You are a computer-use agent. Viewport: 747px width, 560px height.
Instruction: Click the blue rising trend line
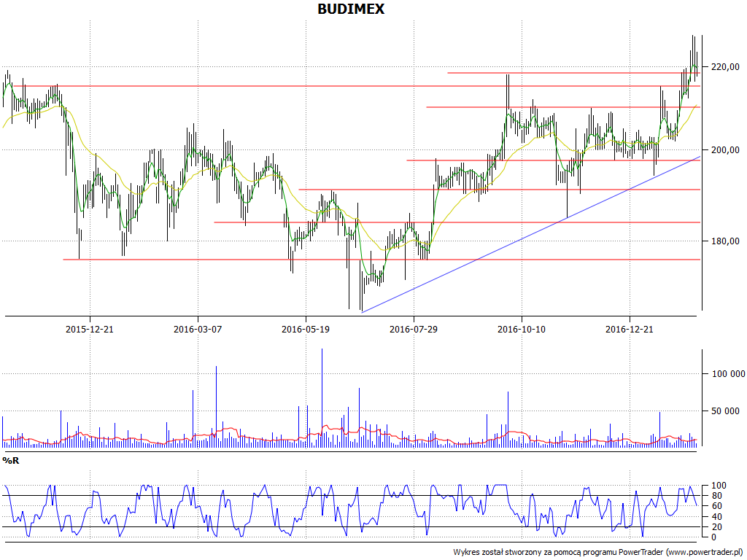click(531, 234)
